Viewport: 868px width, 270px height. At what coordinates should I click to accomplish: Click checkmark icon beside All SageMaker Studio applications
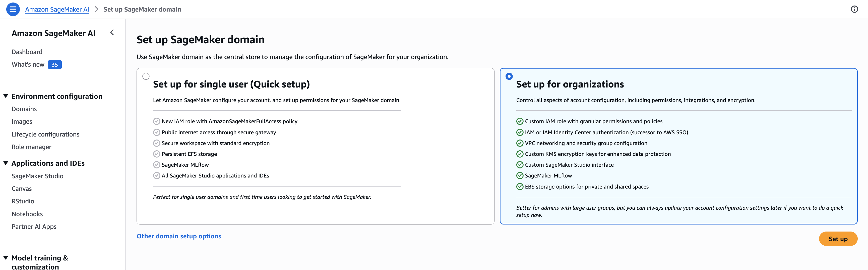(156, 175)
